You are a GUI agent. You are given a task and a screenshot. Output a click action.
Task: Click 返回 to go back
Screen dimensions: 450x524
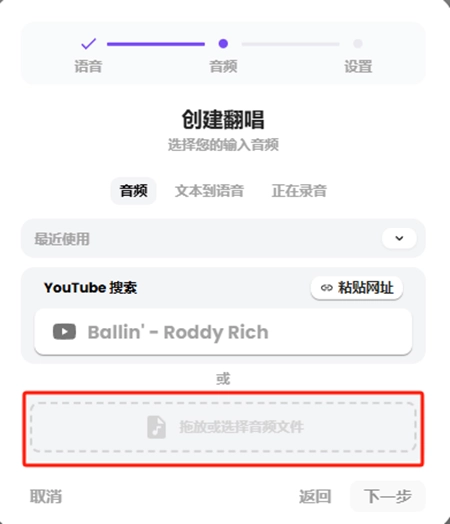(x=315, y=496)
